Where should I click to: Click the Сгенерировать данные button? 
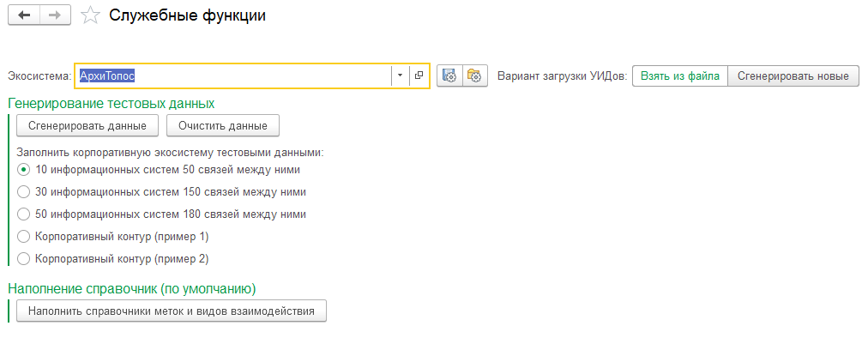[x=87, y=125]
